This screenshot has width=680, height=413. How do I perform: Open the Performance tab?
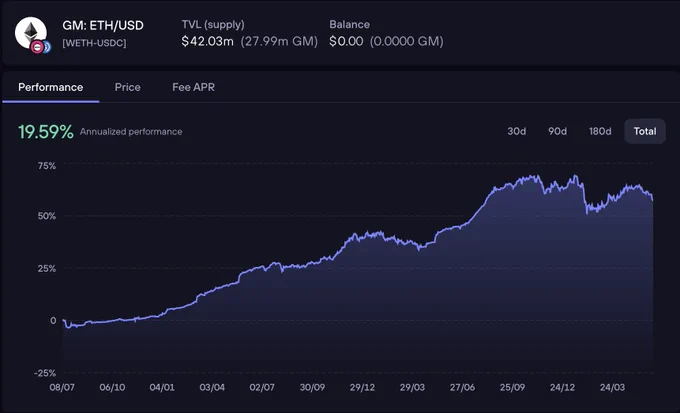pyautogui.click(x=50, y=87)
